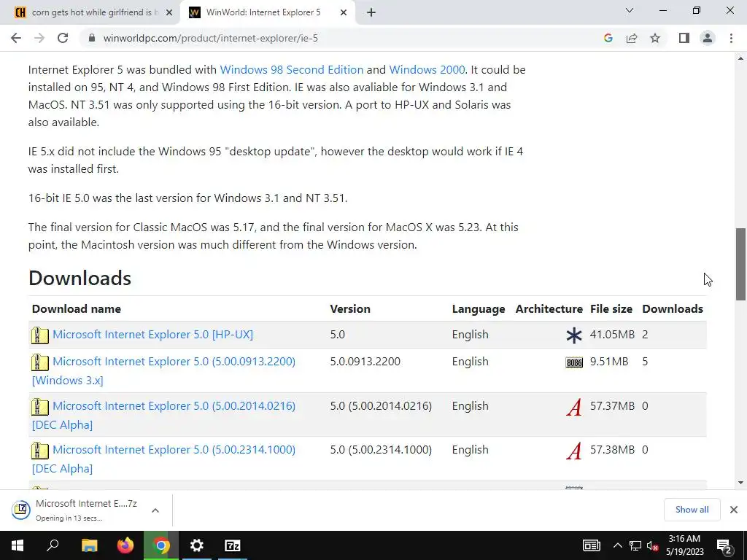
Task: Click the 'Download name' column header
Action: coord(76,308)
